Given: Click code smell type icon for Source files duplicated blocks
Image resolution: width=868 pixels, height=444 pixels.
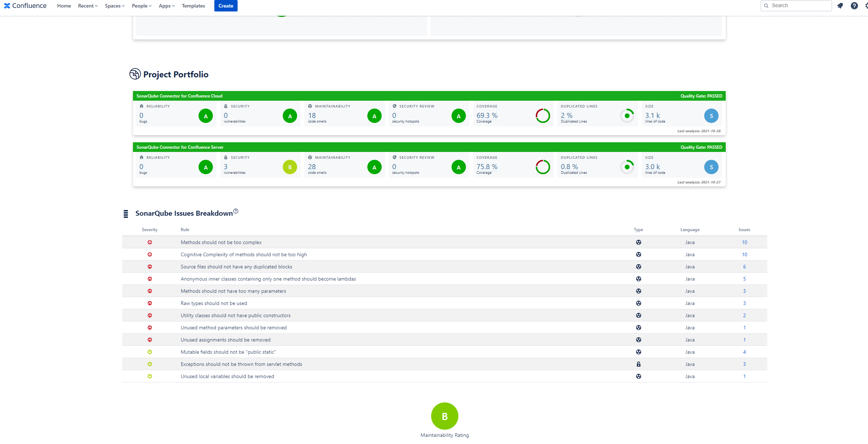Looking at the screenshot, I should point(639,267).
